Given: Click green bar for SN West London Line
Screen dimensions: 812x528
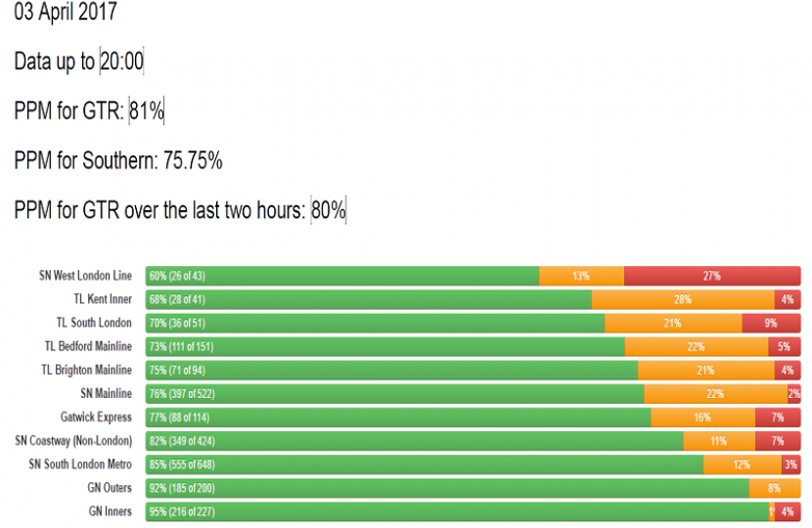Looking at the screenshot, I should click(x=342, y=276).
